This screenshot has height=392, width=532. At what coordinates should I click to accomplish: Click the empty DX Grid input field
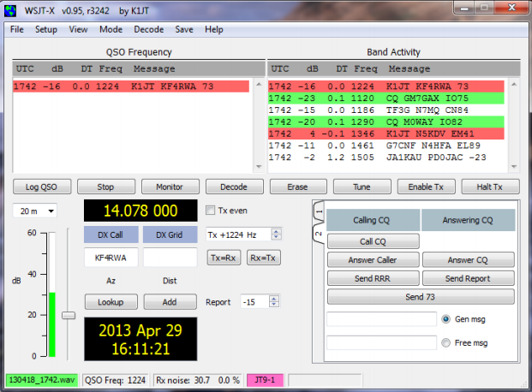tap(170, 258)
